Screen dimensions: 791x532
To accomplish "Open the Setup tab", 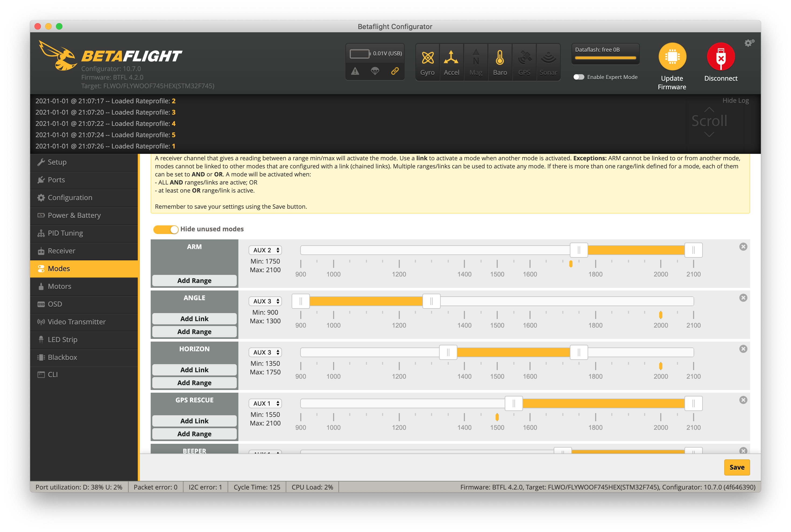I will tap(84, 162).
